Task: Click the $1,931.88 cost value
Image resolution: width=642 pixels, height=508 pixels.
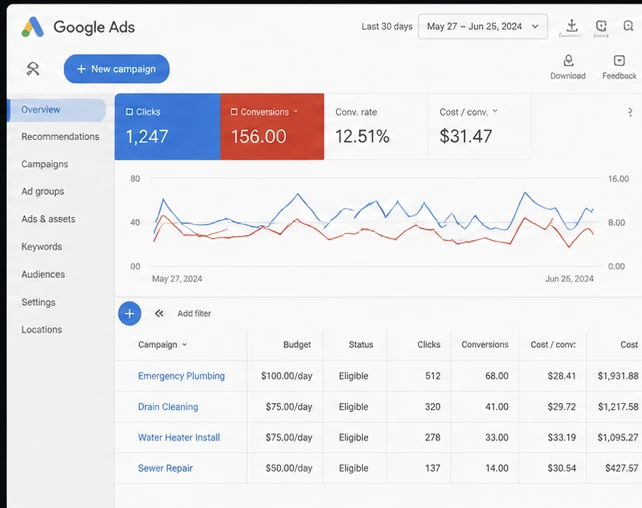Action: tap(618, 376)
